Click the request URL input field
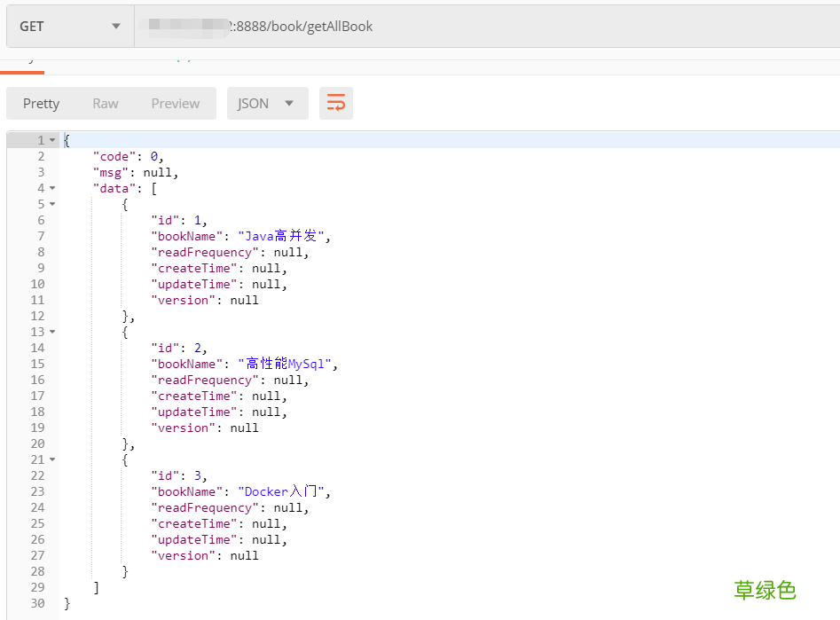 click(x=487, y=27)
